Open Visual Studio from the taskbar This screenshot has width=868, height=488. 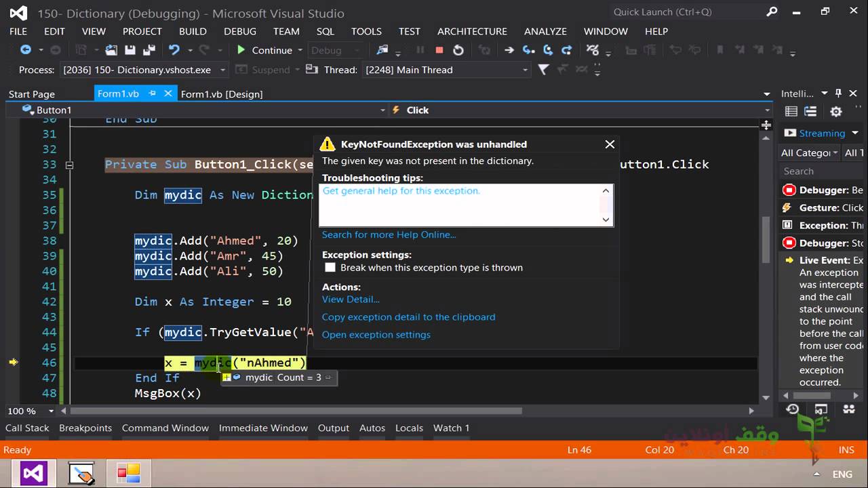click(33, 472)
